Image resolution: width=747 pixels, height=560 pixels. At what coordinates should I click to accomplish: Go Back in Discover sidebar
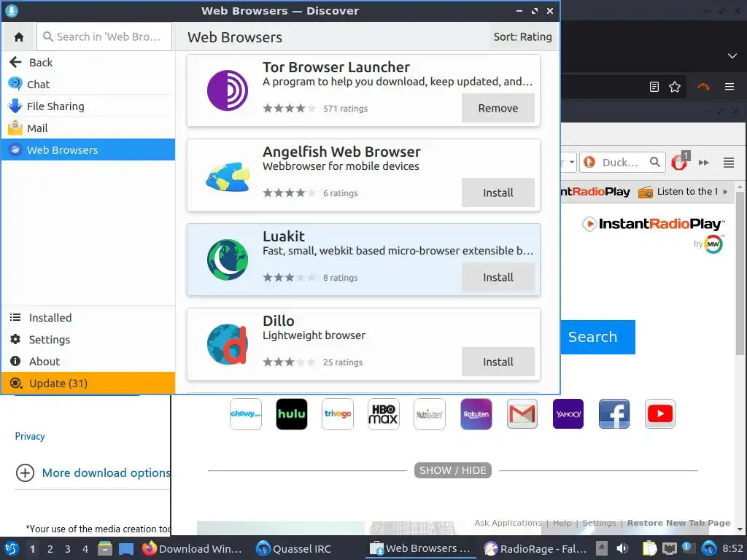pyautogui.click(x=88, y=63)
